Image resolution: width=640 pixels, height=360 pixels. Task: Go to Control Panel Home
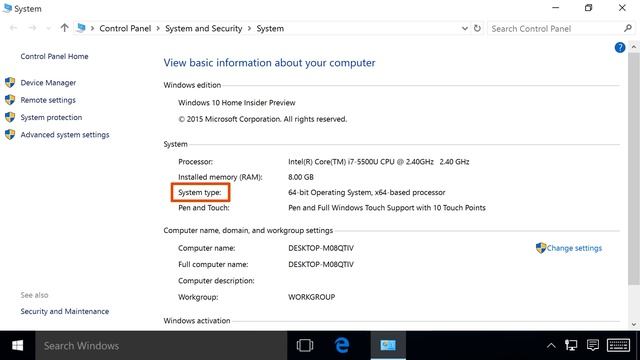click(x=54, y=56)
